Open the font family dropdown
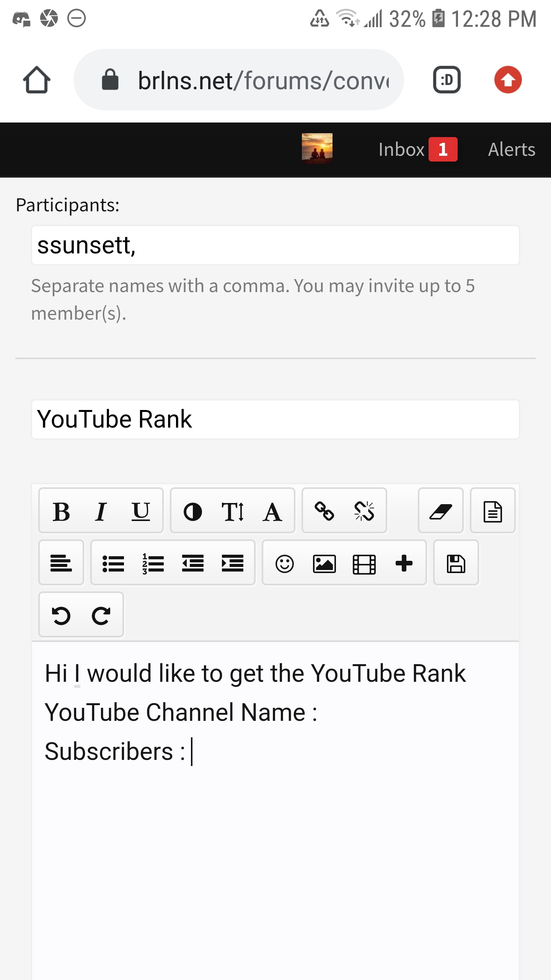 (272, 511)
